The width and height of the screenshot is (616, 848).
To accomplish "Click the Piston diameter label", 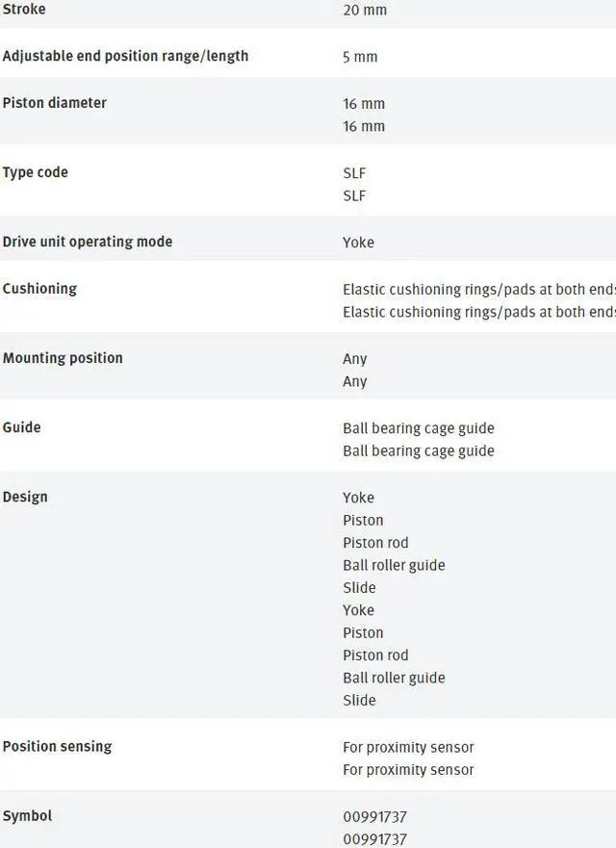I will tap(54, 103).
